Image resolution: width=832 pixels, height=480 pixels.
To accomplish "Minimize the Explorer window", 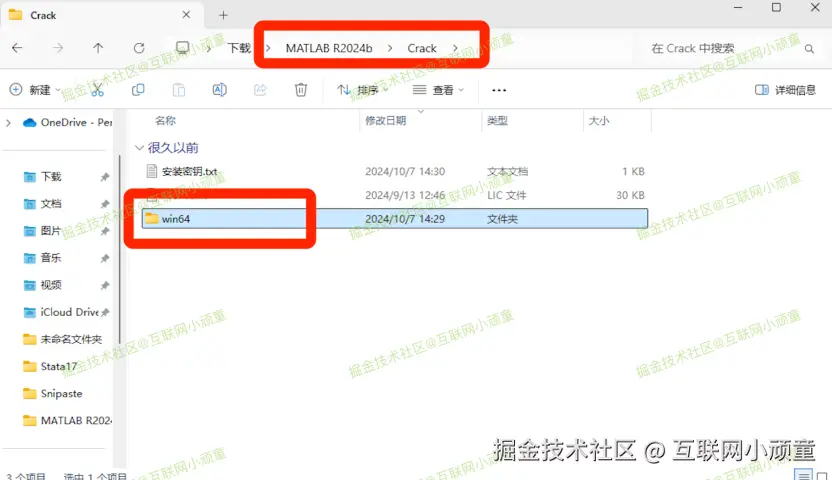I will 738,7.
